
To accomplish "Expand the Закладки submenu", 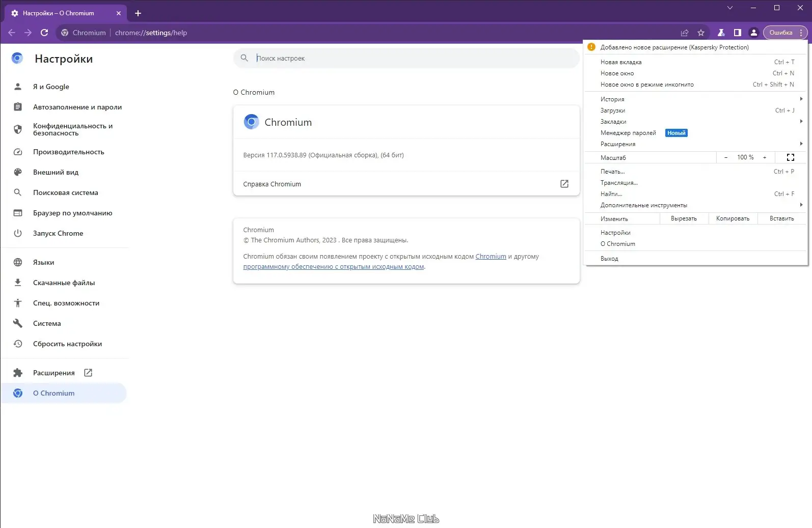I will tap(696, 122).
